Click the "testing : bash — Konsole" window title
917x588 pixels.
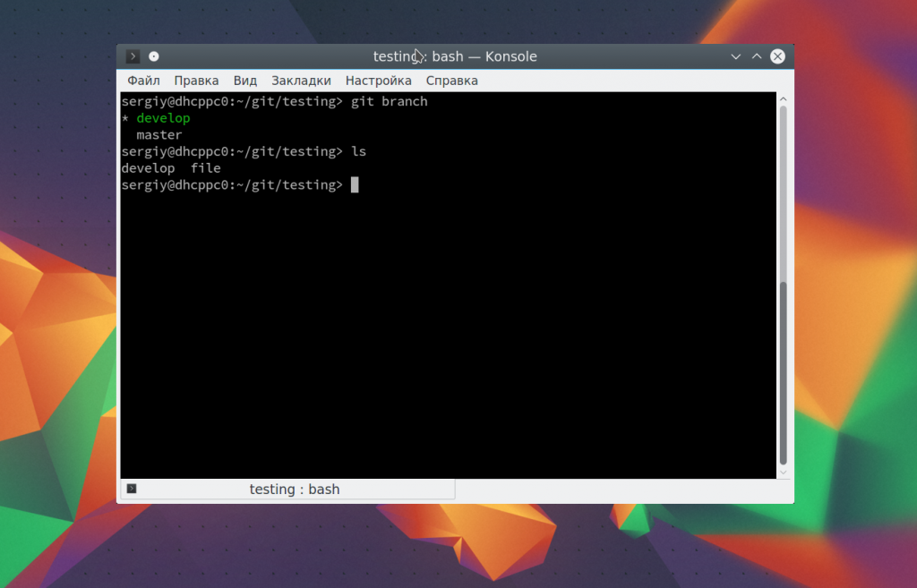point(455,56)
